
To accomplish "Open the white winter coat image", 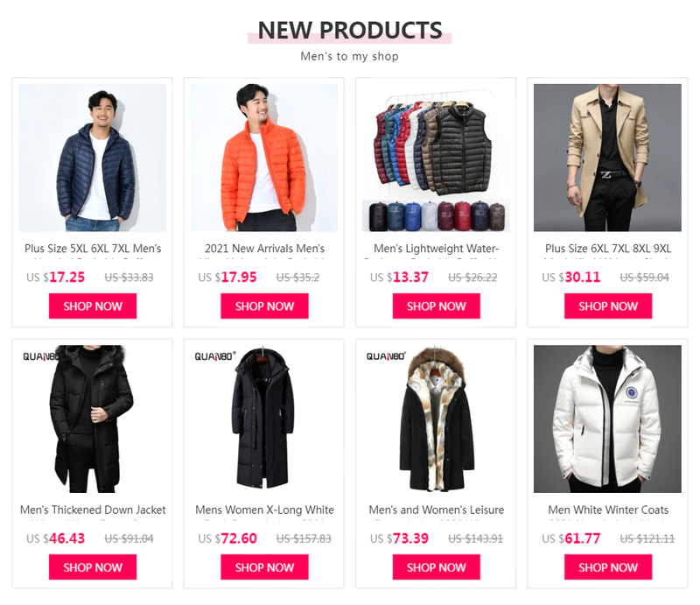I will (x=607, y=419).
